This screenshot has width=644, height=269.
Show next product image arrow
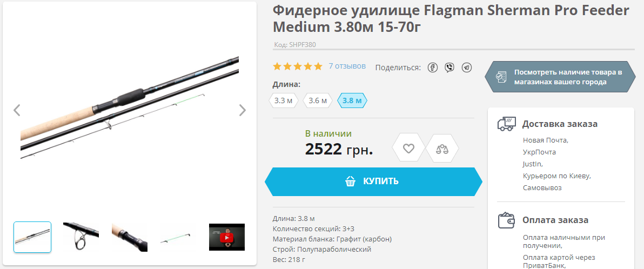point(243,110)
